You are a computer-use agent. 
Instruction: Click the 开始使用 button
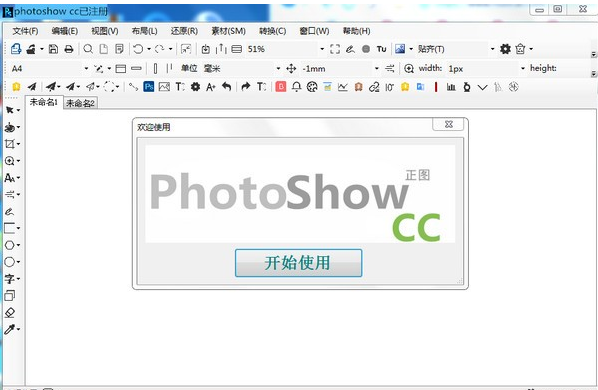(298, 263)
